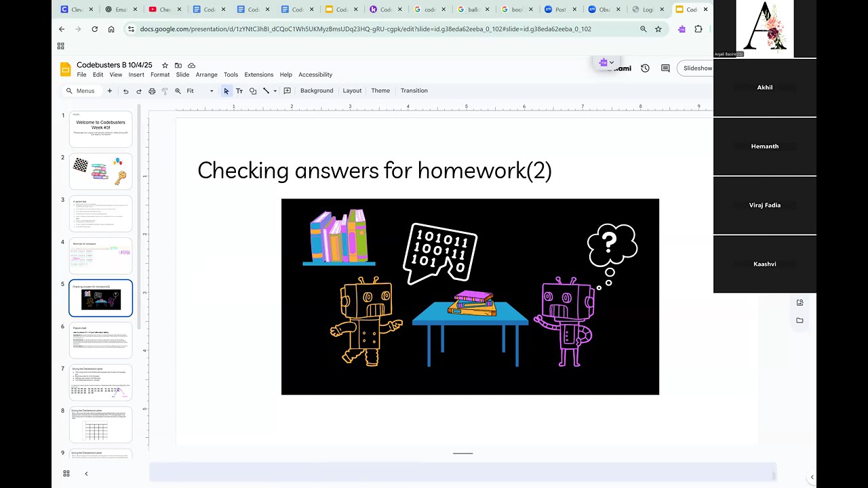Viewport: 868px width, 488px height.
Task: Add a new slide with plus button
Action: click(110, 91)
